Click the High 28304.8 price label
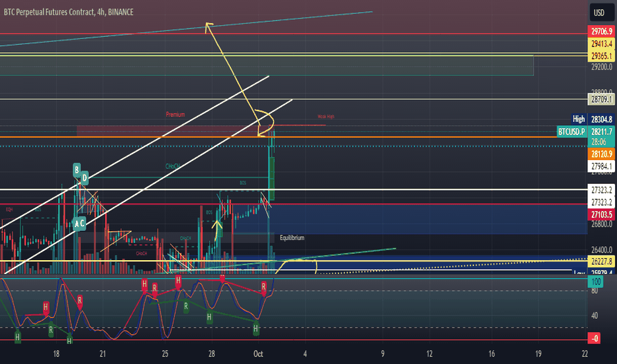Viewport: 617px width, 364px height. pyautogui.click(x=593, y=119)
